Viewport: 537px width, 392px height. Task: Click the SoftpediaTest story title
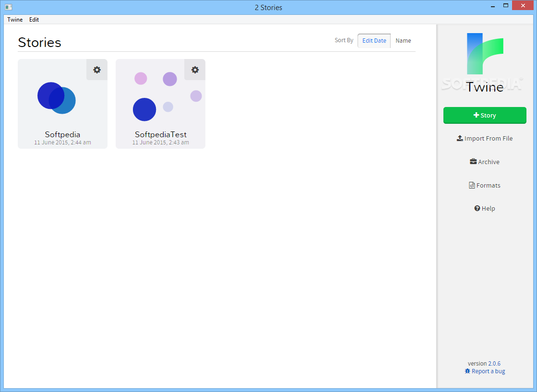click(x=161, y=134)
